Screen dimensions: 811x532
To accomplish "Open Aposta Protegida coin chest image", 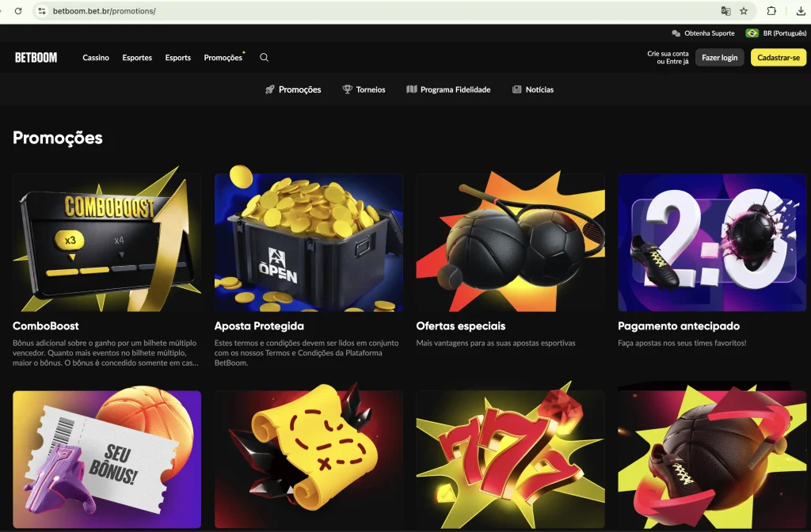I will pos(309,242).
